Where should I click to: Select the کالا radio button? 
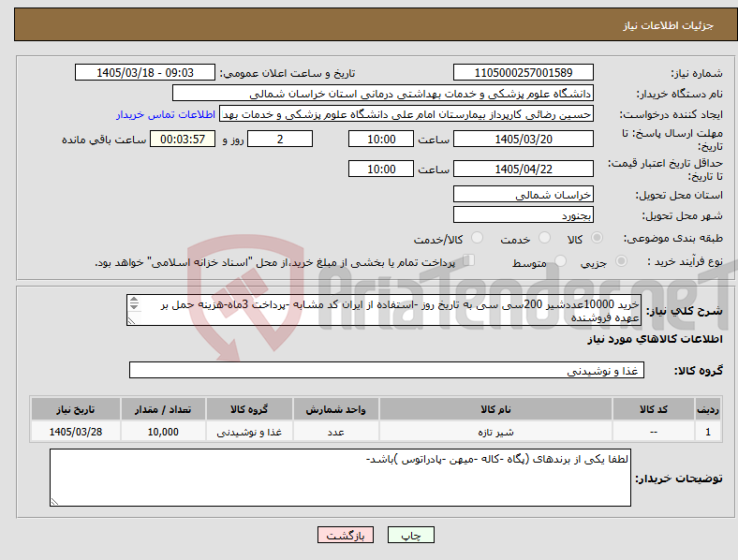[597, 238]
